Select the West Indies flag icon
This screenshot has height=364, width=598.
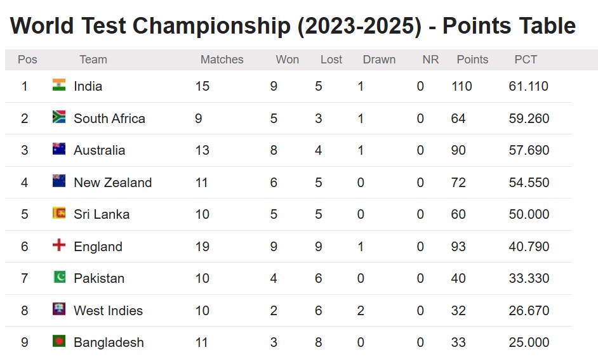coord(59,309)
